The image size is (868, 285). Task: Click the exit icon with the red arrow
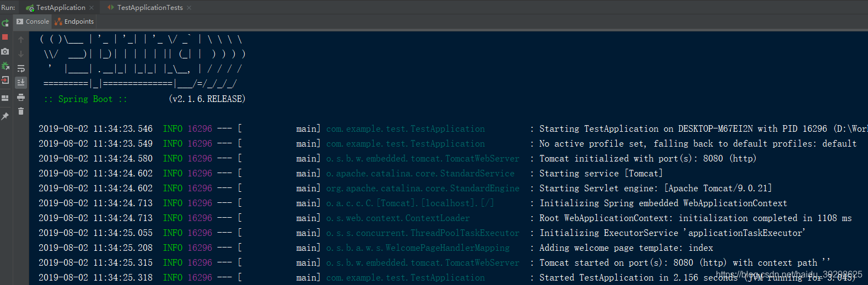coord(5,80)
